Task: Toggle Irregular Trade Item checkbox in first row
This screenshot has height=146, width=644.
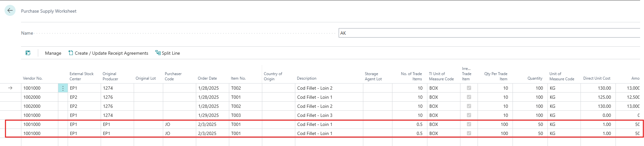Action: (x=469, y=88)
